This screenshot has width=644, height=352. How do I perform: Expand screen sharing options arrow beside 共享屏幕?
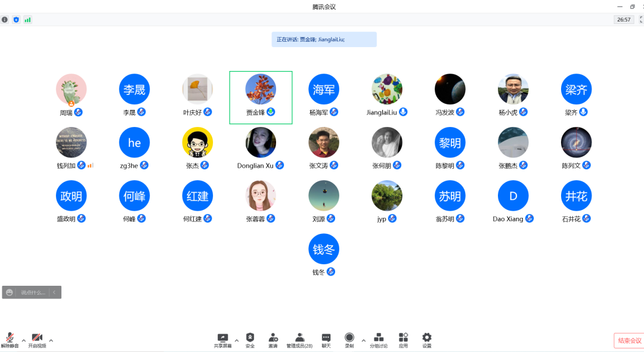tap(237, 341)
